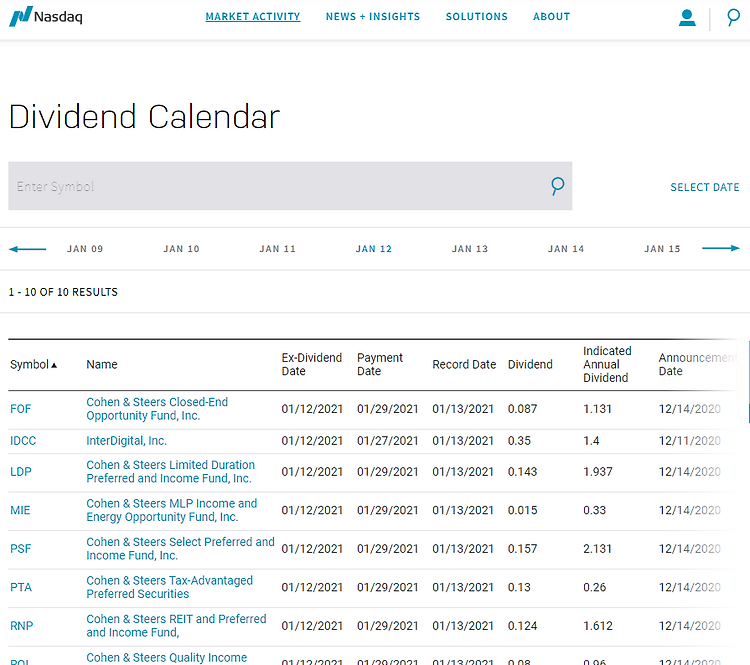The image size is (750, 665).
Task: Open News + Insights menu
Action: tap(373, 16)
